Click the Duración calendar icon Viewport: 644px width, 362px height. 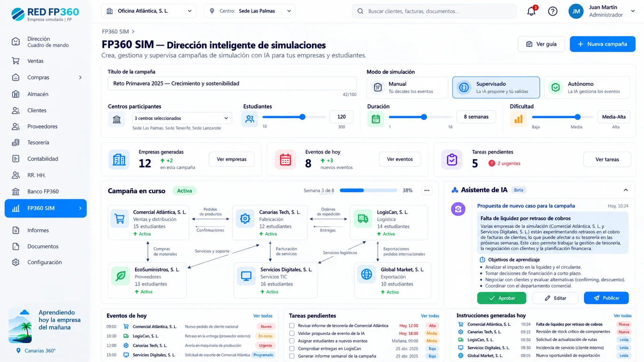(376, 119)
